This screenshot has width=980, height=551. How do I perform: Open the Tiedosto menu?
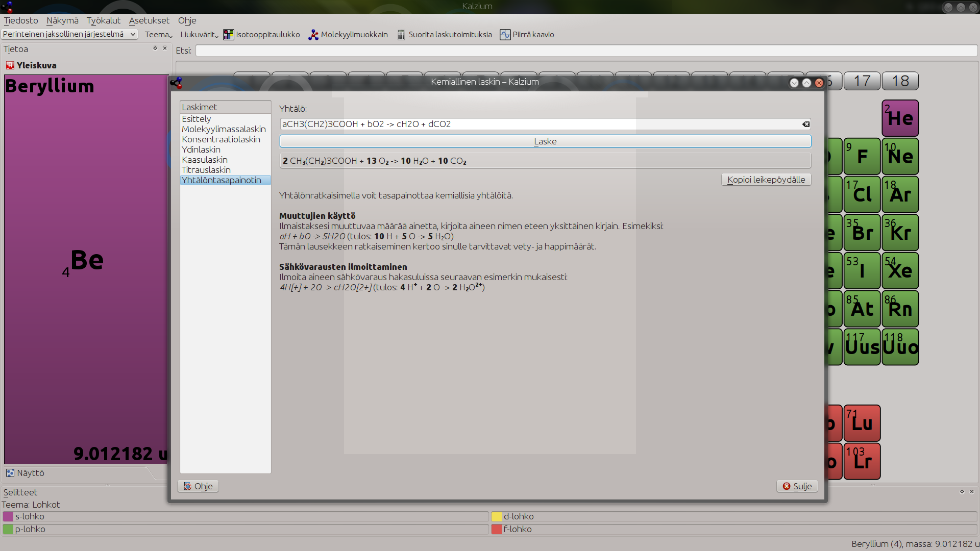click(21, 20)
